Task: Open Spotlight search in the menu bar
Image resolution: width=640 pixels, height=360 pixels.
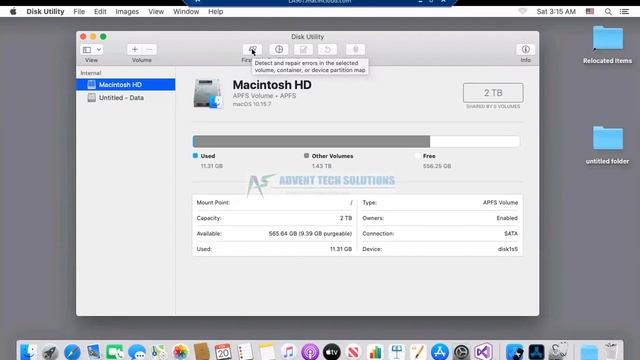Action: 608,11
